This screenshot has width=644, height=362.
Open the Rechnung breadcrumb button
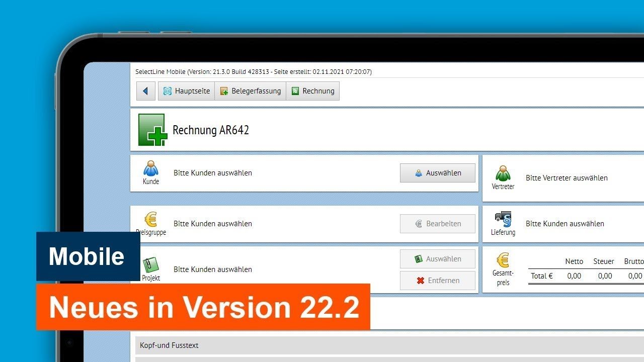[x=313, y=91]
